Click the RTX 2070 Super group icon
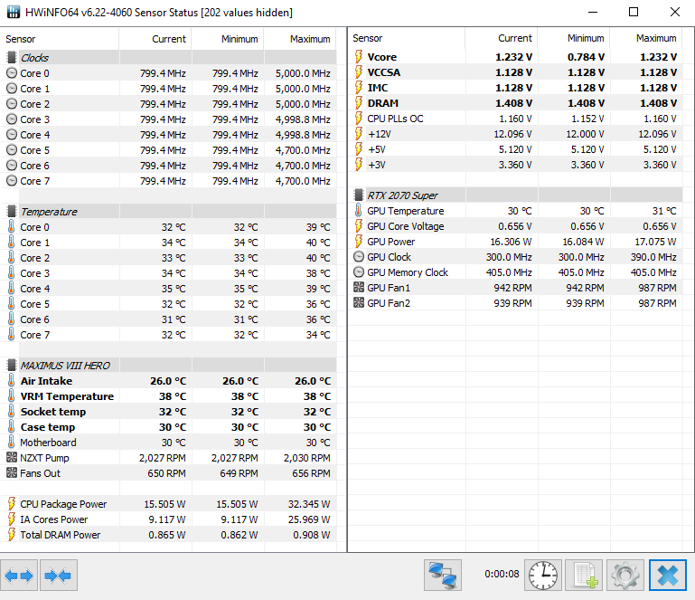This screenshot has width=695, height=600. click(x=359, y=195)
